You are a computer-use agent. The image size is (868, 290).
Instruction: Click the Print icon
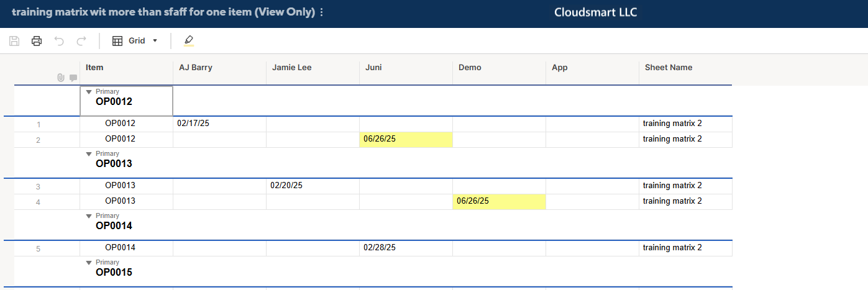[37, 41]
